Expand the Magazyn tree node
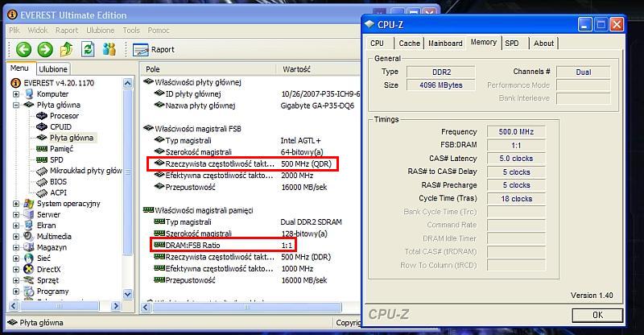Viewport: 644px width, 335px height. click(x=15, y=247)
